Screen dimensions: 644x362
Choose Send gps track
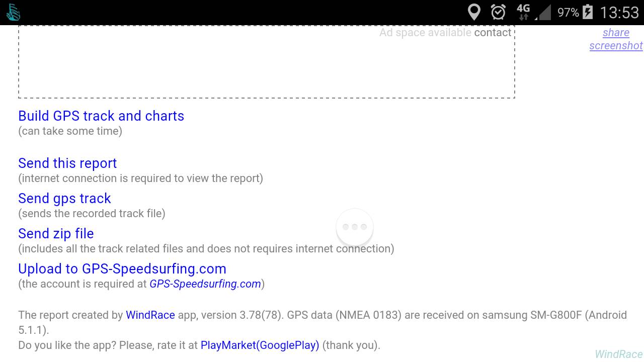[x=64, y=199]
